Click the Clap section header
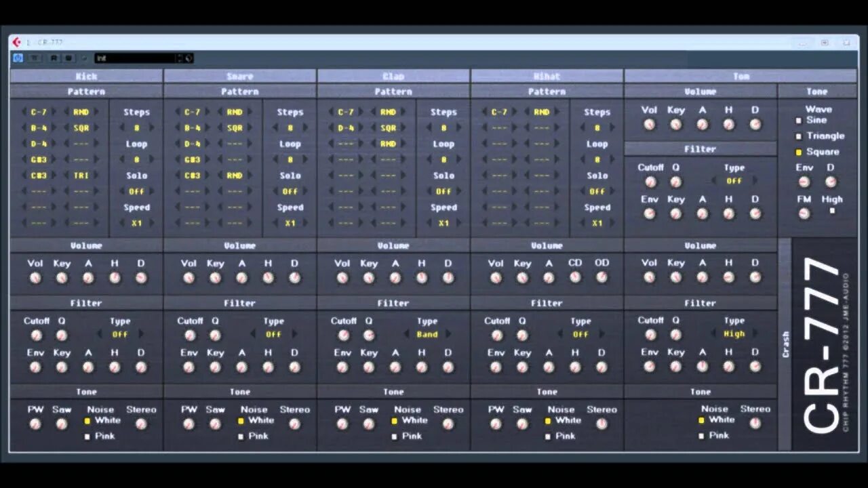 (393, 76)
